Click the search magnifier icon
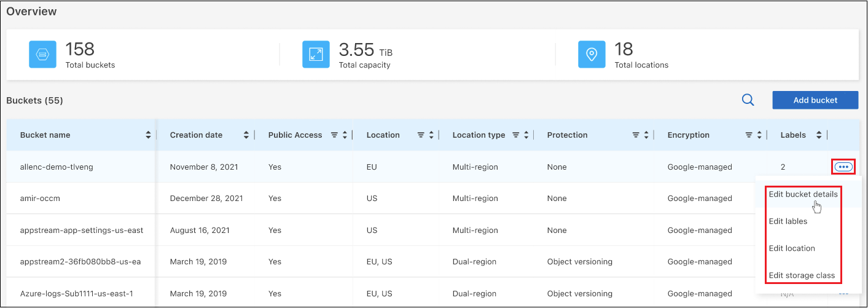 (x=748, y=100)
